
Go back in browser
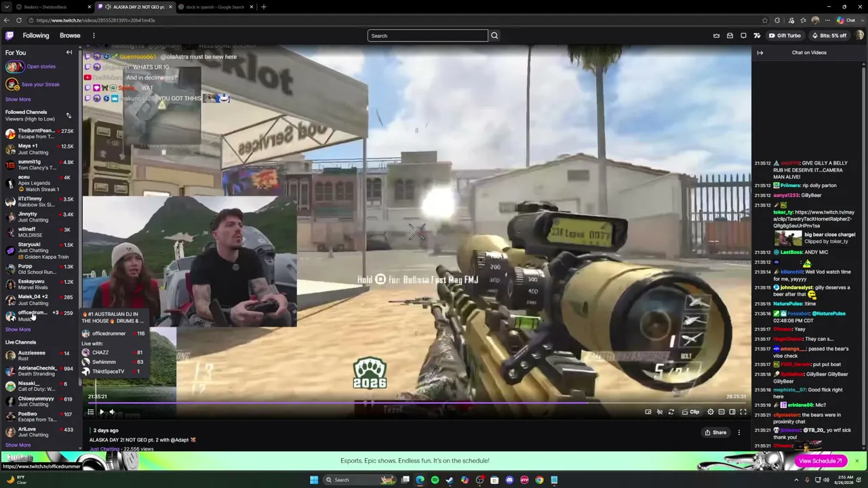click(7, 20)
